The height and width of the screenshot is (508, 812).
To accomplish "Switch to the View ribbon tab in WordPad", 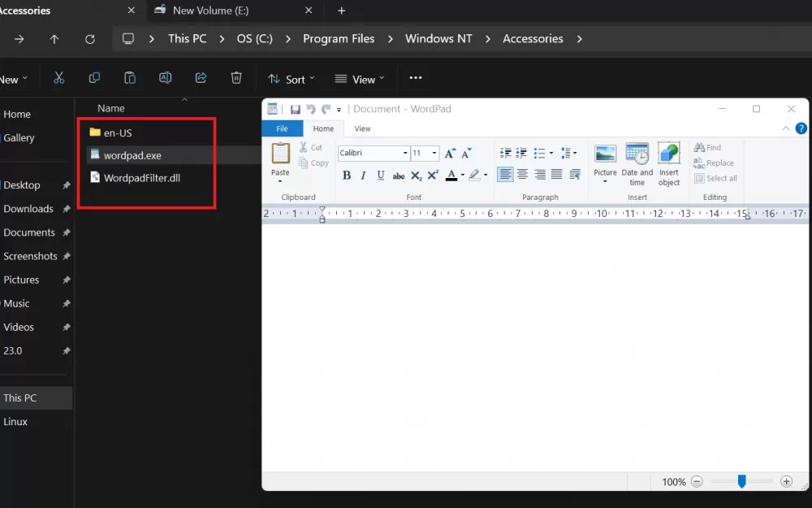I will pyautogui.click(x=362, y=128).
